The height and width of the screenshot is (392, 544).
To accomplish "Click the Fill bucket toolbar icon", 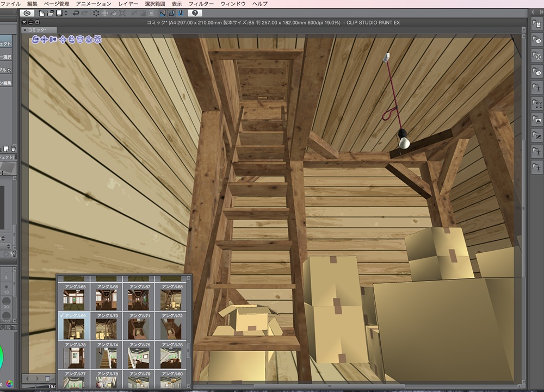I will tap(114, 13).
